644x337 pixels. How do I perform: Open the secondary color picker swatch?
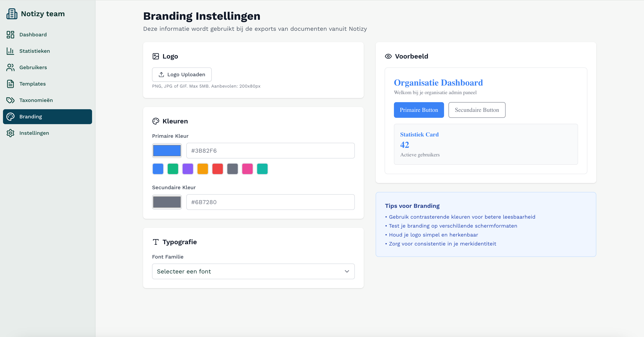pyautogui.click(x=167, y=202)
